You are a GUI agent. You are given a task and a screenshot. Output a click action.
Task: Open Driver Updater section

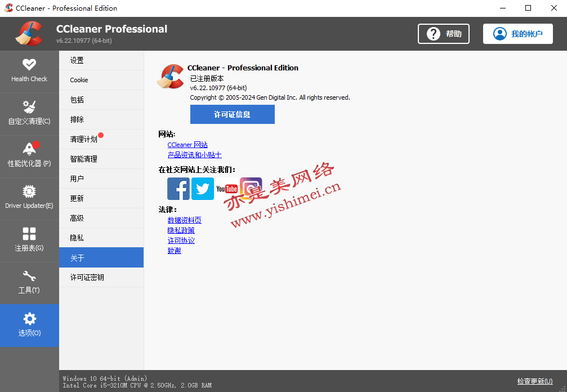coord(29,198)
